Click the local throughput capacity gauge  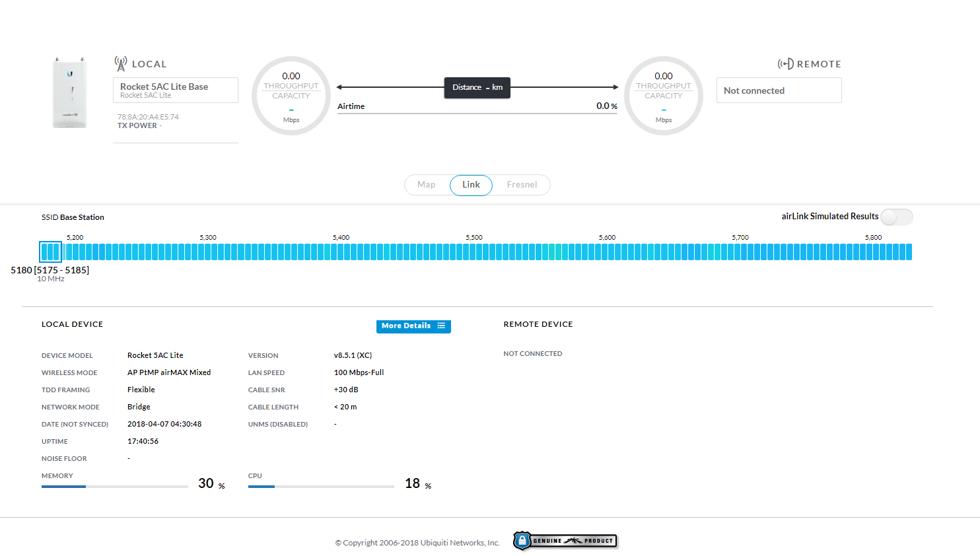click(291, 96)
